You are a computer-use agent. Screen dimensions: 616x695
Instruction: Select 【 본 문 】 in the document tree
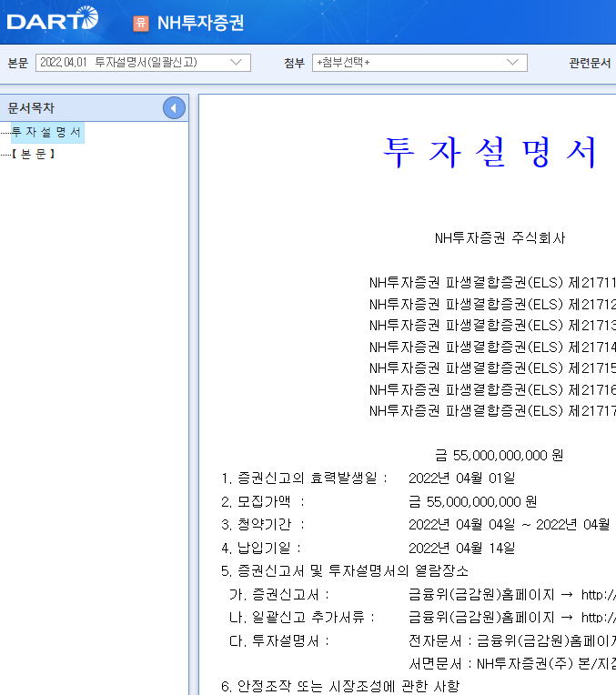coord(34,154)
